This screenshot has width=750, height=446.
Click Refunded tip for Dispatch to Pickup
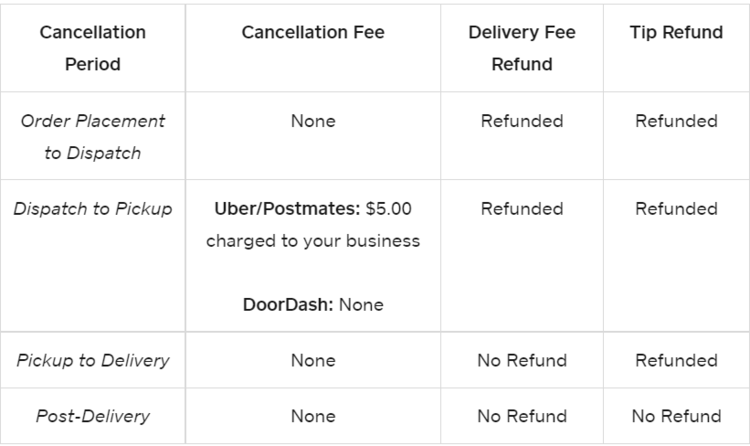677,209
